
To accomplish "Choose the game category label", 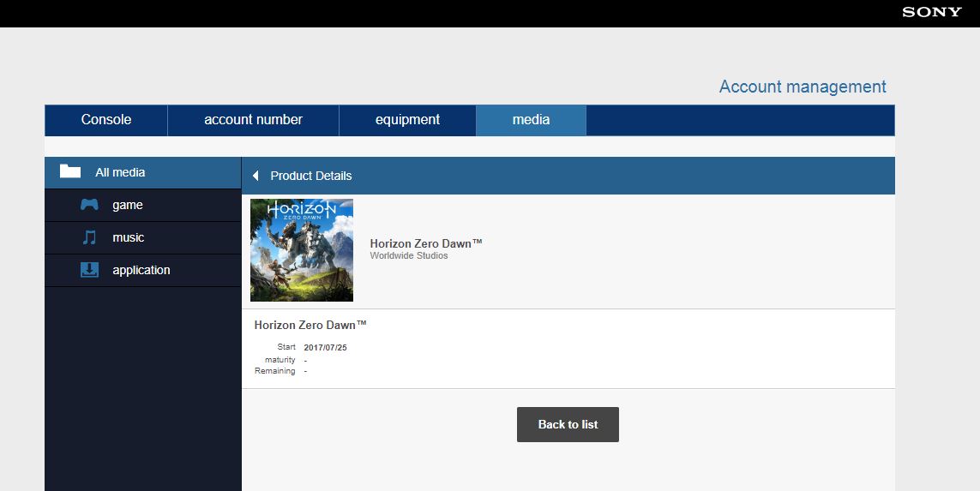I will coord(128,205).
